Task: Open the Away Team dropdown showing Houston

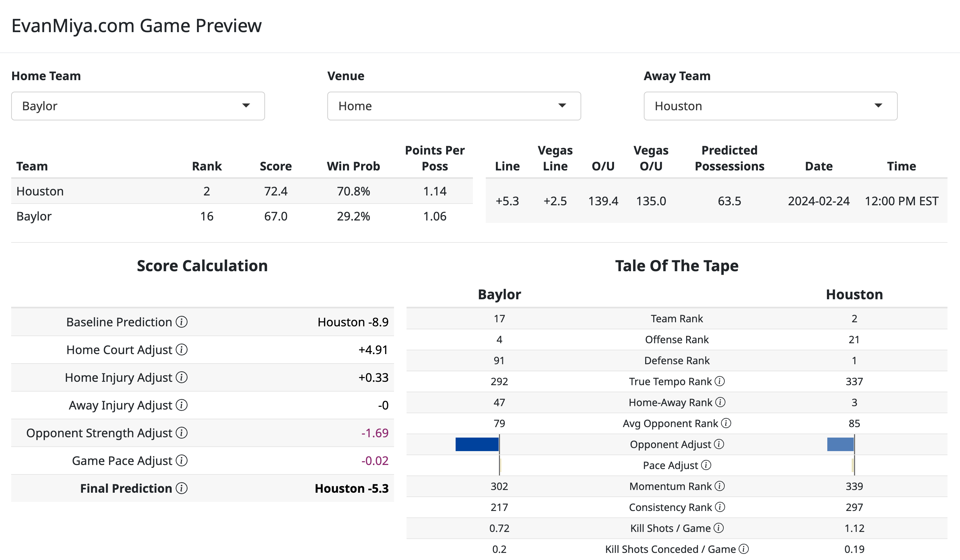Action: tap(770, 106)
